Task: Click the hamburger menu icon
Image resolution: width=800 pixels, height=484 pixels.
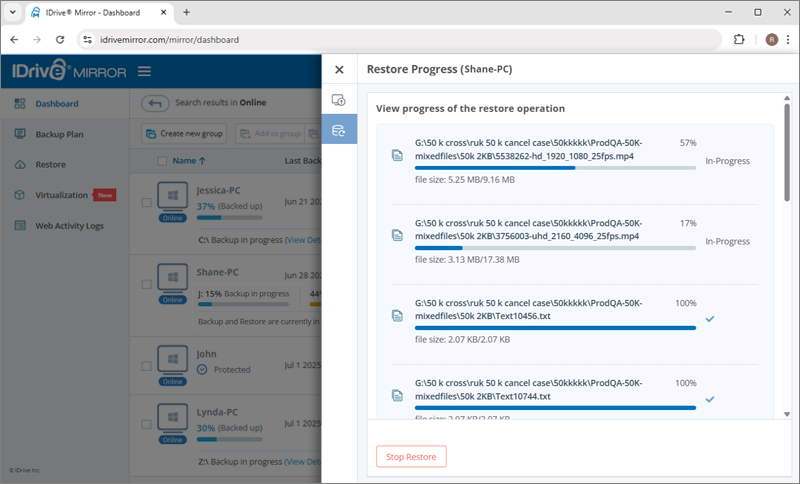Action: click(x=145, y=71)
